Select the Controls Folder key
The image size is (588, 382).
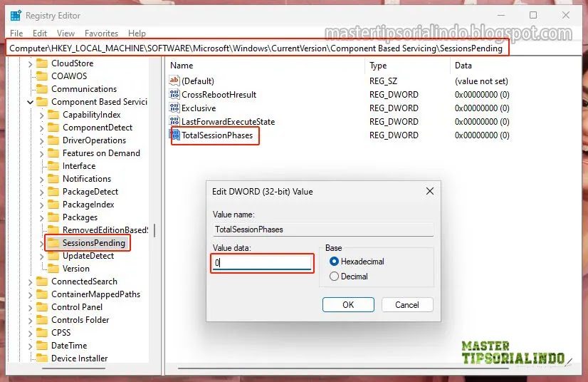pyautogui.click(x=80, y=320)
